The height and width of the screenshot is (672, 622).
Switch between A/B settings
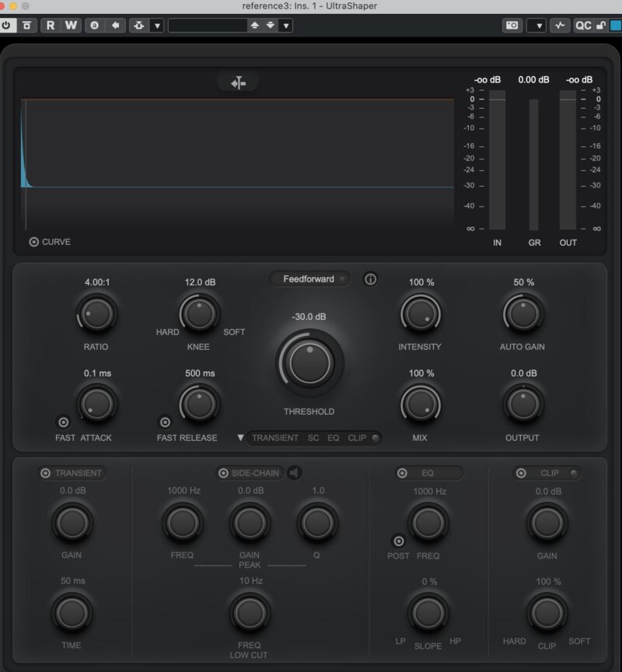(95, 26)
